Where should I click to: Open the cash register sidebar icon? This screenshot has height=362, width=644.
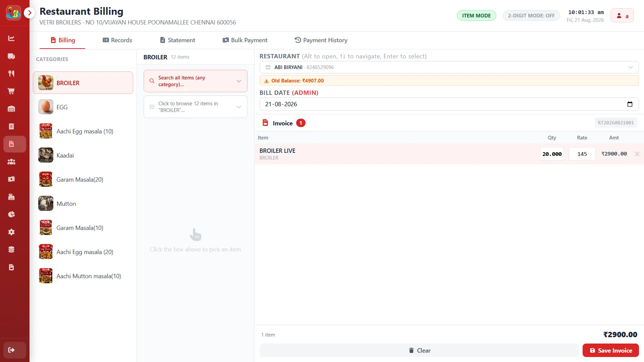pyautogui.click(x=11, y=197)
